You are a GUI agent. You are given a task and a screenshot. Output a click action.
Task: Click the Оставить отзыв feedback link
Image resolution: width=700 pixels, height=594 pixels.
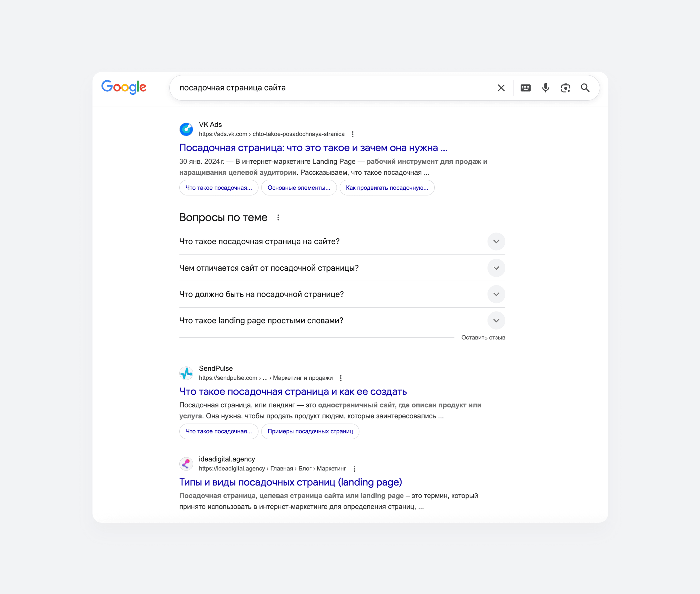[483, 337]
